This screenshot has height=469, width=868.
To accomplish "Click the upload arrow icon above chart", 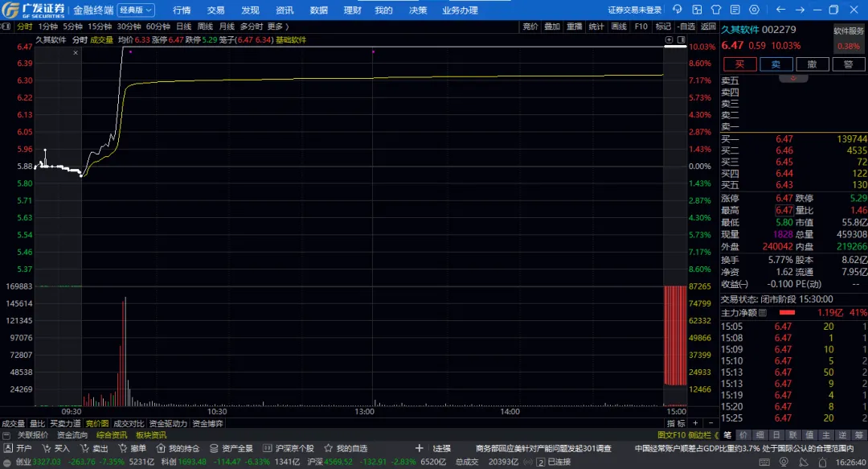I will coord(669,40).
